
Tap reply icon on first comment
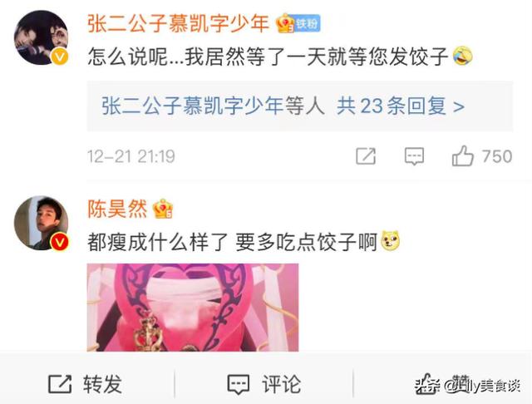[x=414, y=156]
